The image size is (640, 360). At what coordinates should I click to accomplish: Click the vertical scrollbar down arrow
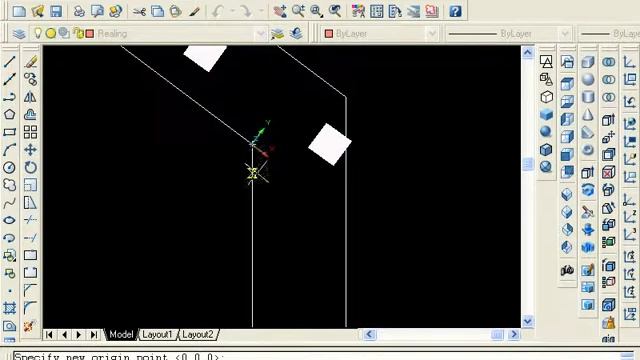click(x=527, y=321)
